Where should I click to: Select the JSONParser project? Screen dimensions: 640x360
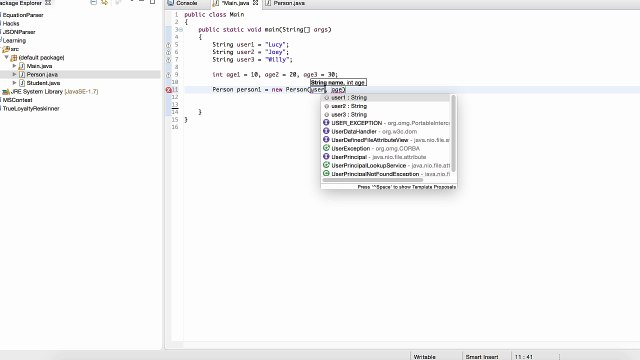(19, 32)
